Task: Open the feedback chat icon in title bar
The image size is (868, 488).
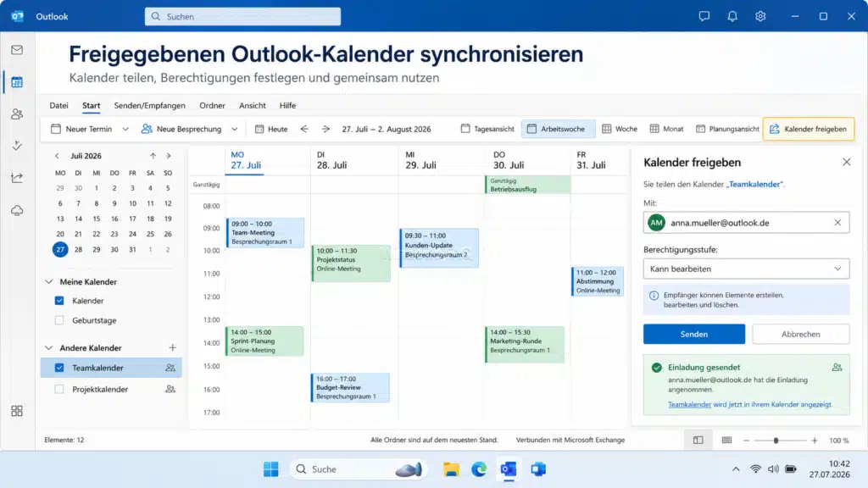Action: tap(704, 16)
